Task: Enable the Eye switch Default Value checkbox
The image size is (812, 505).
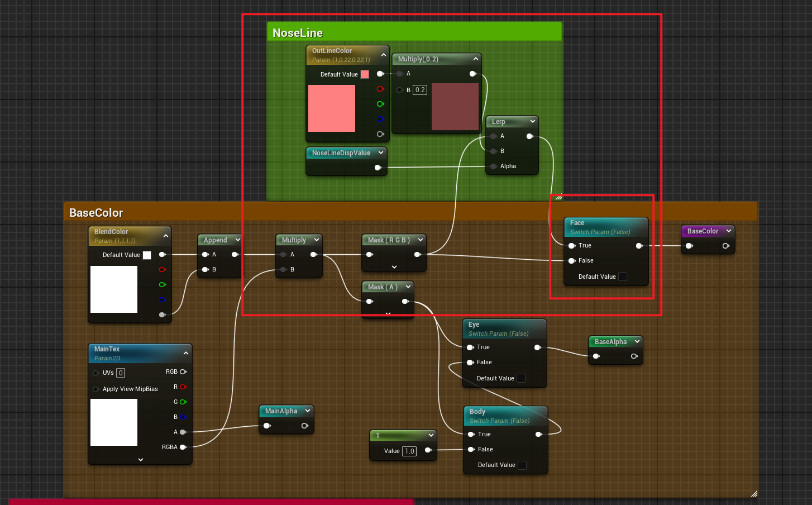Action: (521, 378)
